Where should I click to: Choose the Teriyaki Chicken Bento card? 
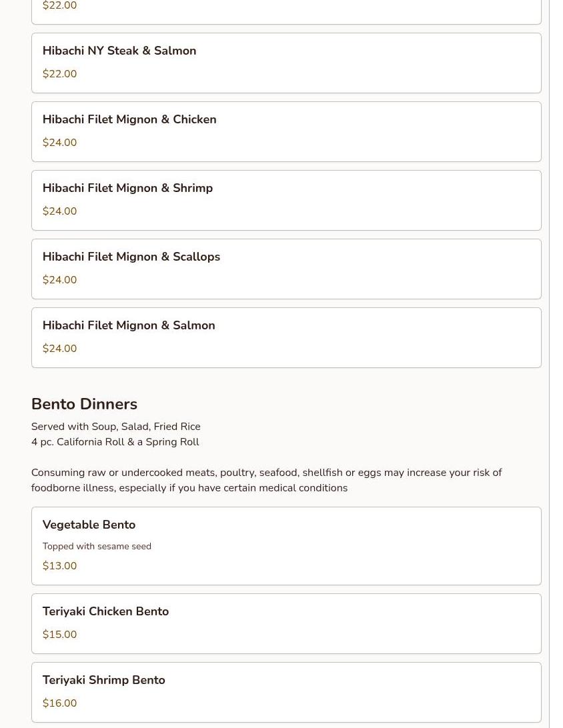tap(286, 623)
